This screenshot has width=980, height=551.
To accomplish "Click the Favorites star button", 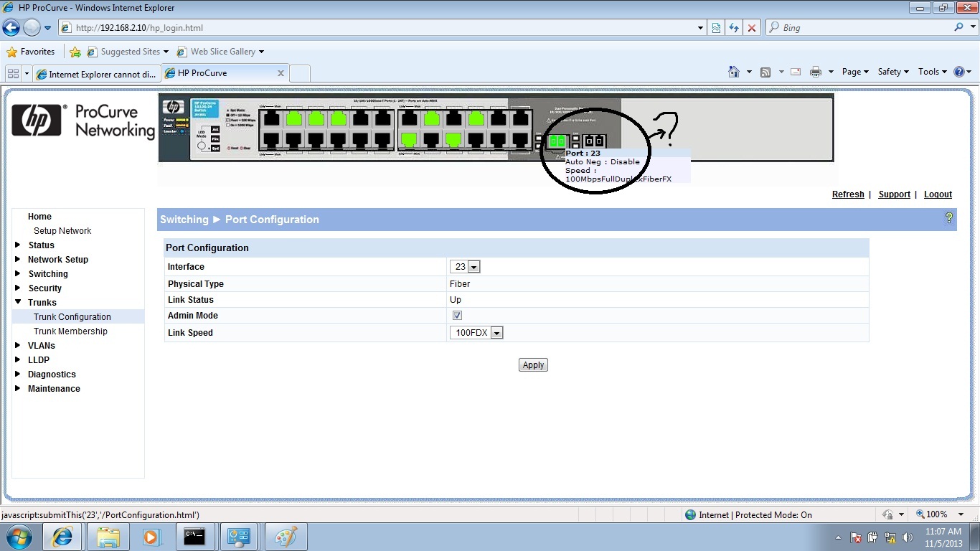I will pyautogui.click(x=31, y=52).
